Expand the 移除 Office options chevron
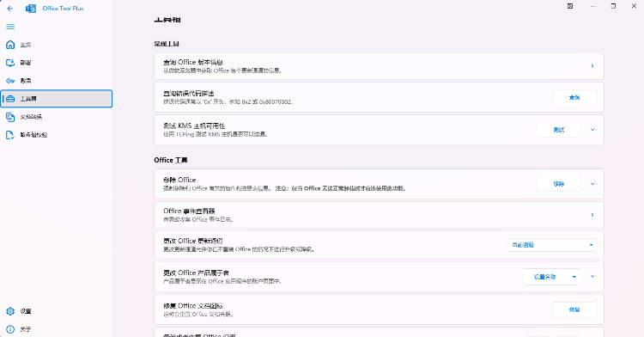The width and height of the screenshot is (644, 337). coord(592,184)
